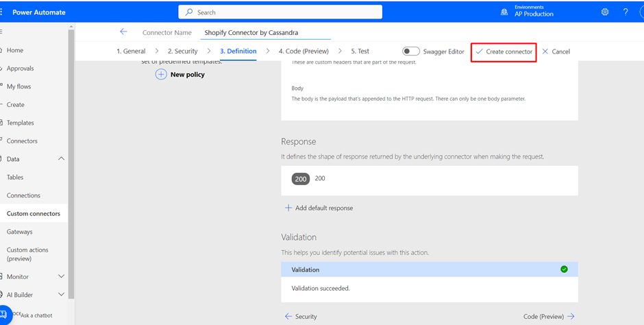Collapse the Data section chevron
This screenshot has width=644, height=325.
point(61,158)
